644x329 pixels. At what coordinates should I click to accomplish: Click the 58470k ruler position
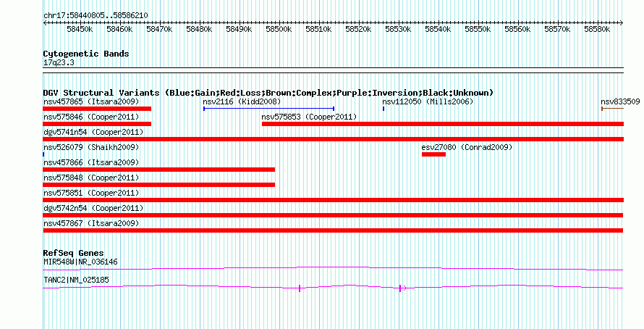click(x=159, y=29)
